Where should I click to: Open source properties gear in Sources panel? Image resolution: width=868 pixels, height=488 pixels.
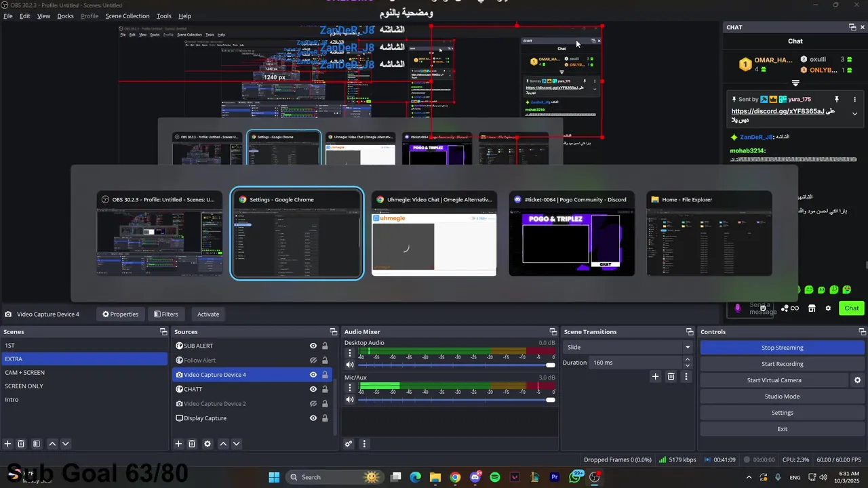click(208, 444)
